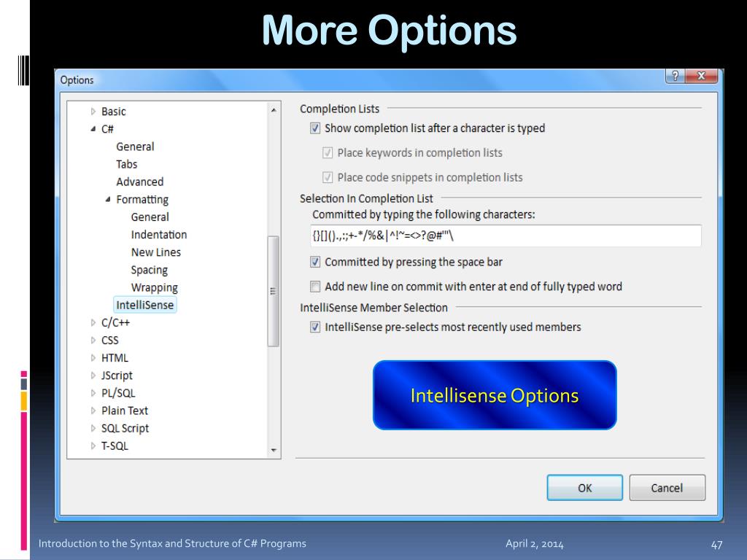This screenshot has height=560, width=747.
Task: Select the HTML language item
Action: point(115,358)
